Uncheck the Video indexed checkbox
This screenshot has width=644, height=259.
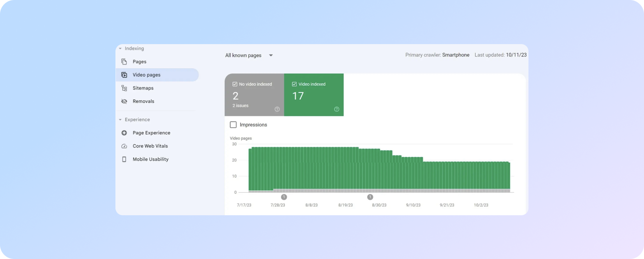294,84
